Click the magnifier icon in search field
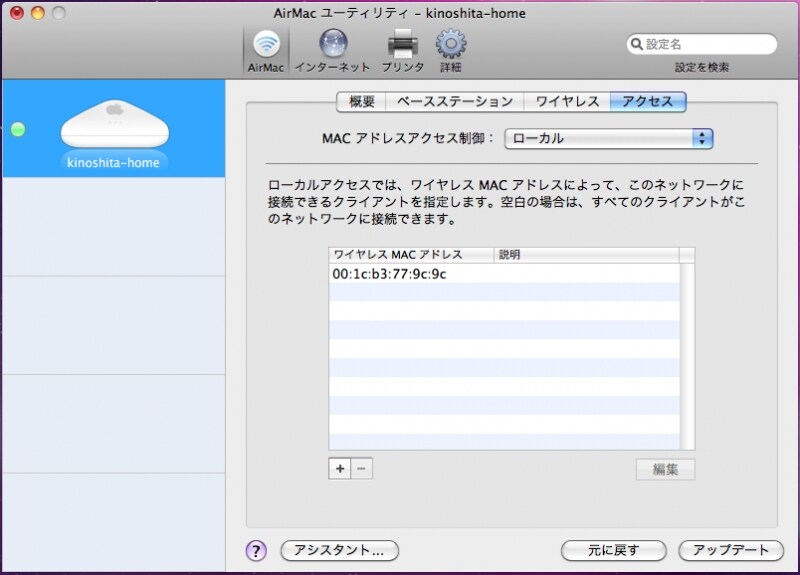800x575 pixels. coord(636,44)
